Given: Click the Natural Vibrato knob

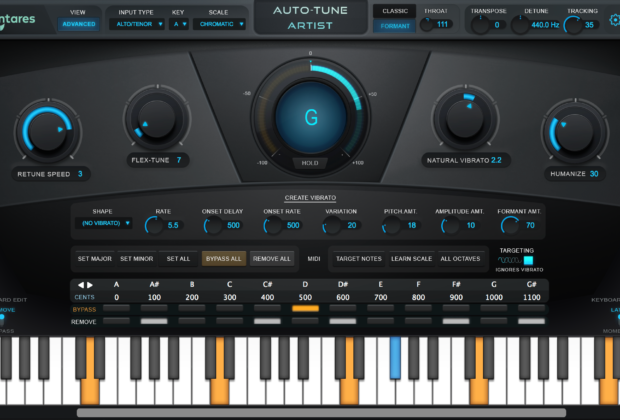Looking at the screenshot, I should click(465, 118).
